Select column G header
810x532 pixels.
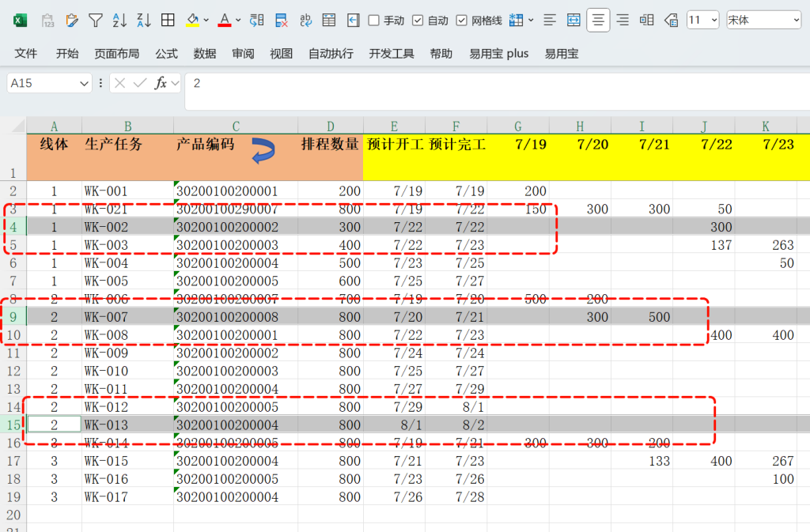click(518, 126)
